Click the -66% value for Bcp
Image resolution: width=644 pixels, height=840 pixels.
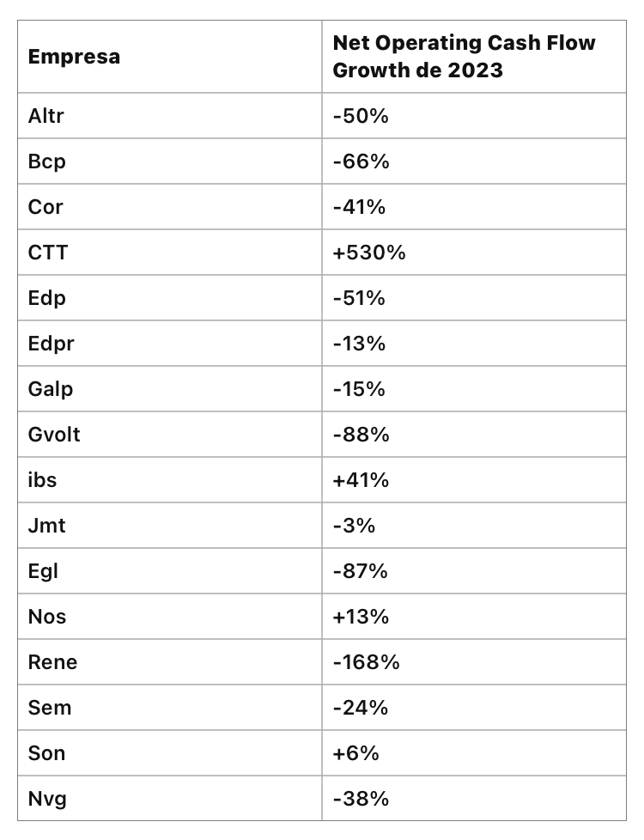[361, 161]
